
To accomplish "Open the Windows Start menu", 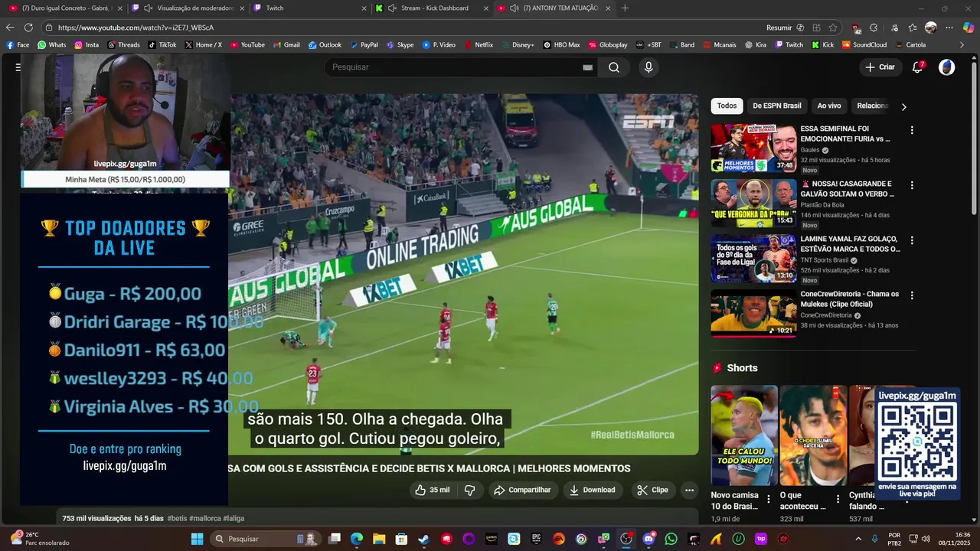I will point(197,539).
